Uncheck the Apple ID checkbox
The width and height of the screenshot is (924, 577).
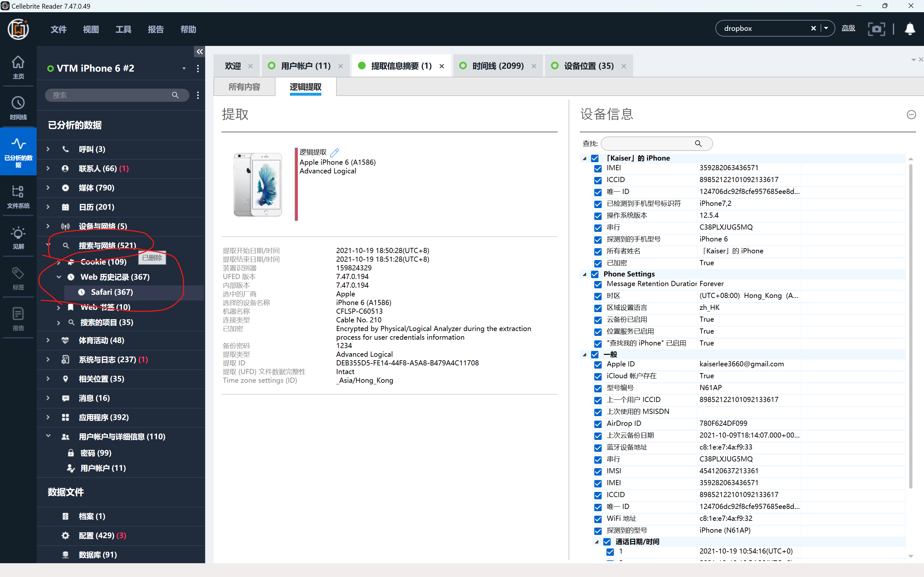(x=598, y=364)
